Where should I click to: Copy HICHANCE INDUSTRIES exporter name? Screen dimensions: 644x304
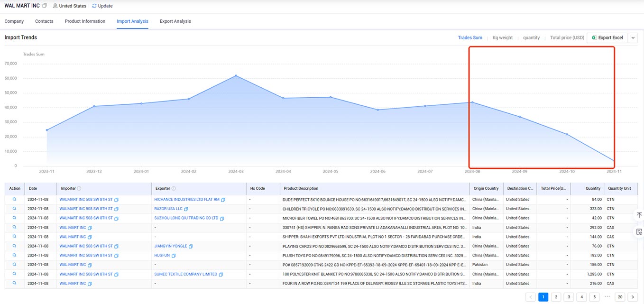click(223, 200)
